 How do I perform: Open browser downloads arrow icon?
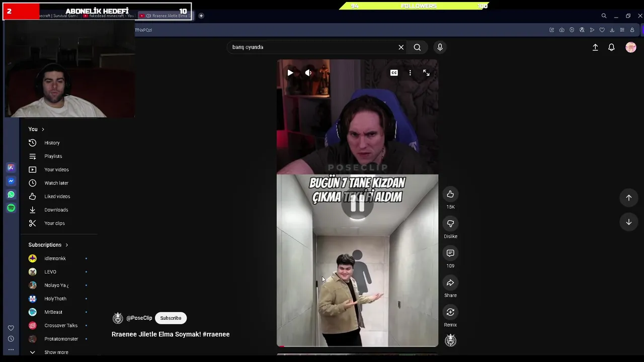pyautogui.click(x=612, y=30)
